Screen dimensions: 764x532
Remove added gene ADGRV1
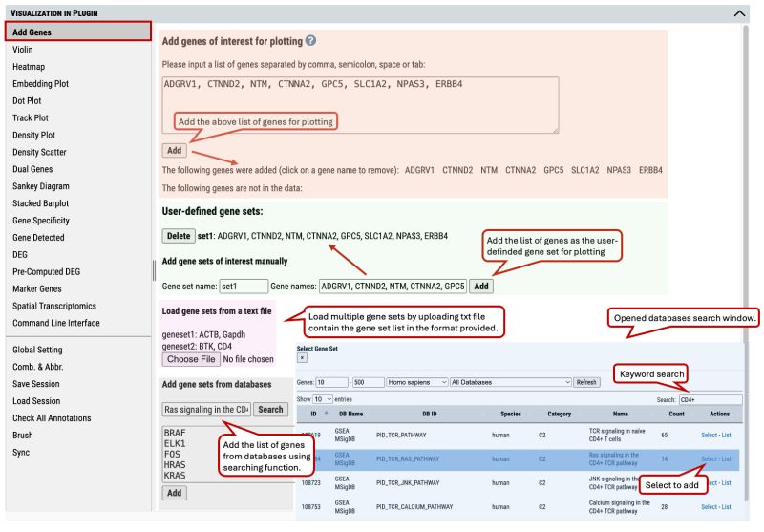point(419,170)
